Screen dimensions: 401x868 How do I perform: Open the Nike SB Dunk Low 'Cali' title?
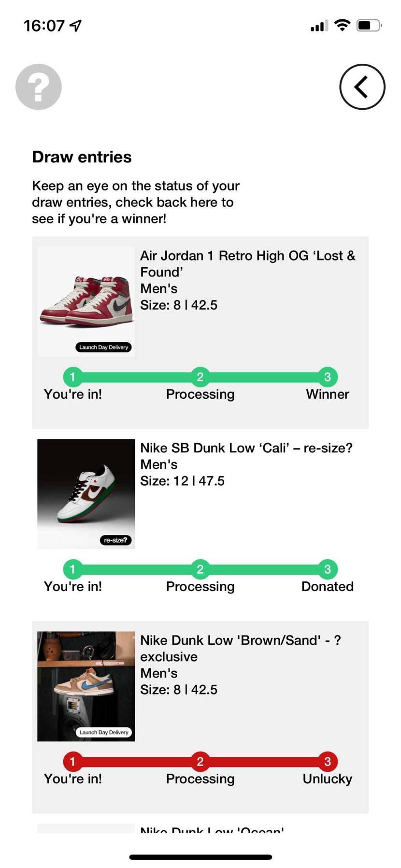coord(246,448)
